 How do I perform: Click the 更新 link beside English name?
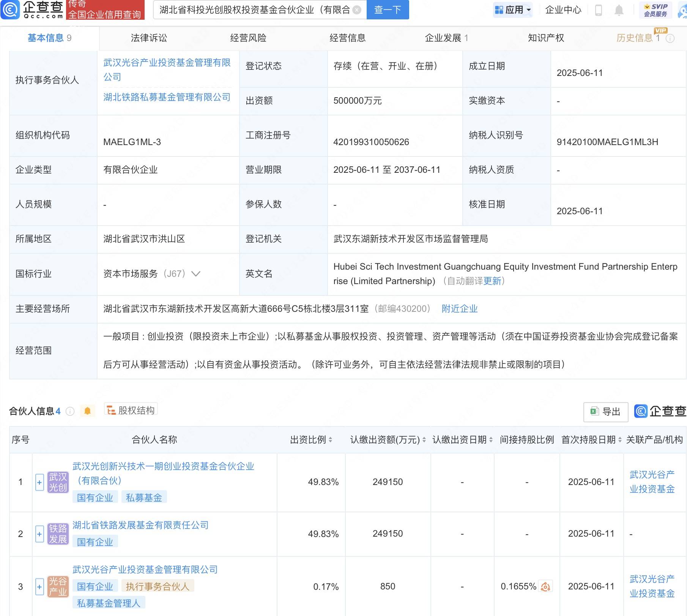pos(492,281)
